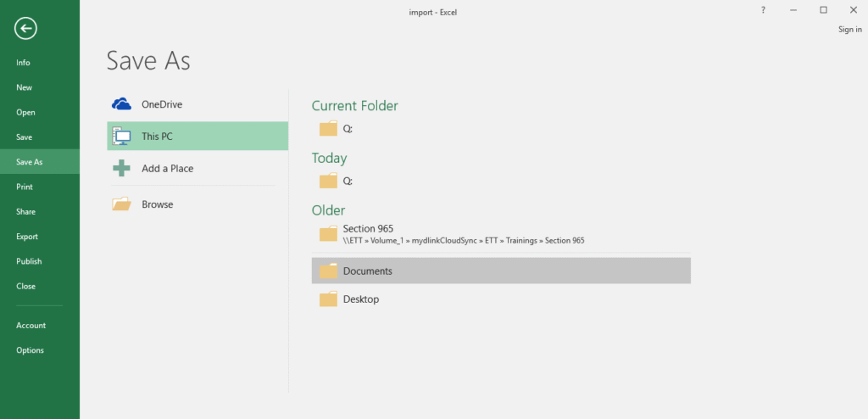868x419 pixels.
Task: Choose Share from the left menu
Action: pos(25,212)
